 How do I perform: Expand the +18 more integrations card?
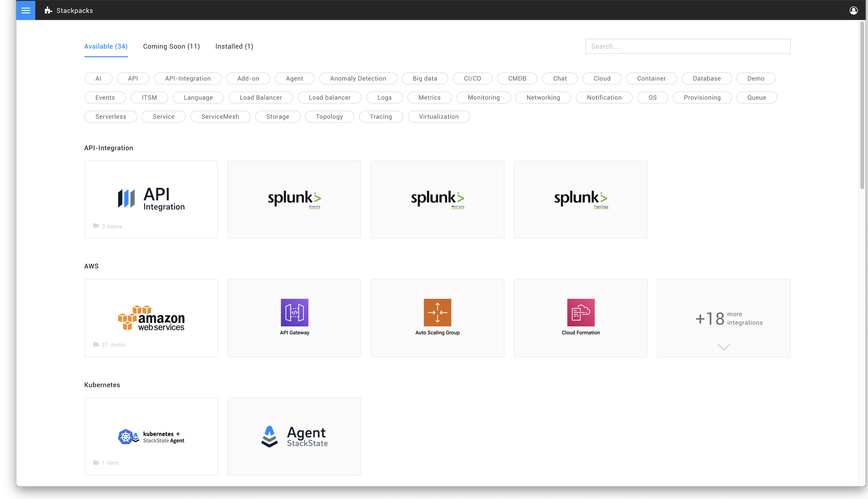click(724, 318)
